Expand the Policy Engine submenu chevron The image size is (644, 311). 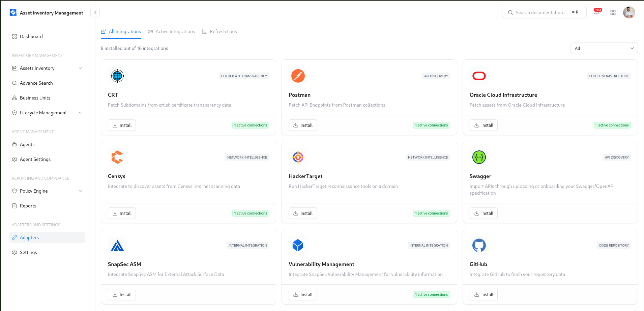[x=80, y=191]
